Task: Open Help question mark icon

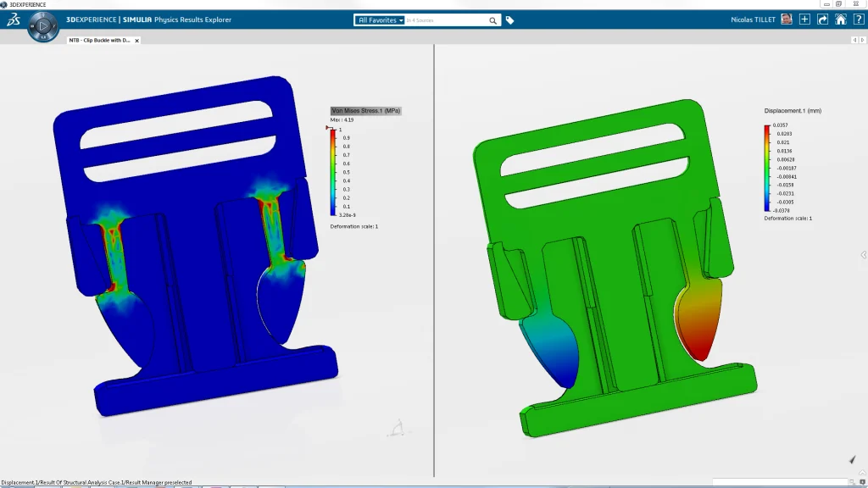Action: pyautogui.click(x=857, y=19)
